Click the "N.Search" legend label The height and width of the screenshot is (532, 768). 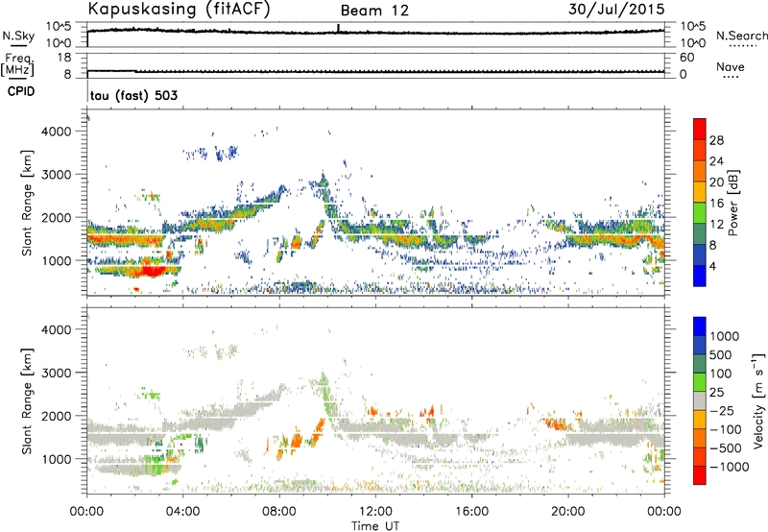pyautogui.click(x=741, y=36)
